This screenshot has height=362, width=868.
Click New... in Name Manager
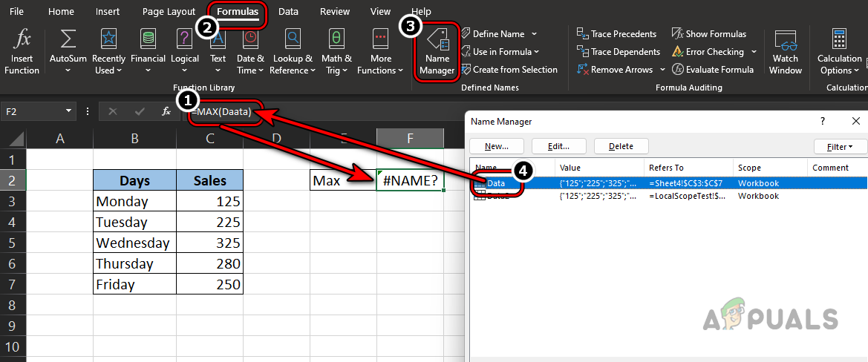pyautogui.click(x=497, y=146)
